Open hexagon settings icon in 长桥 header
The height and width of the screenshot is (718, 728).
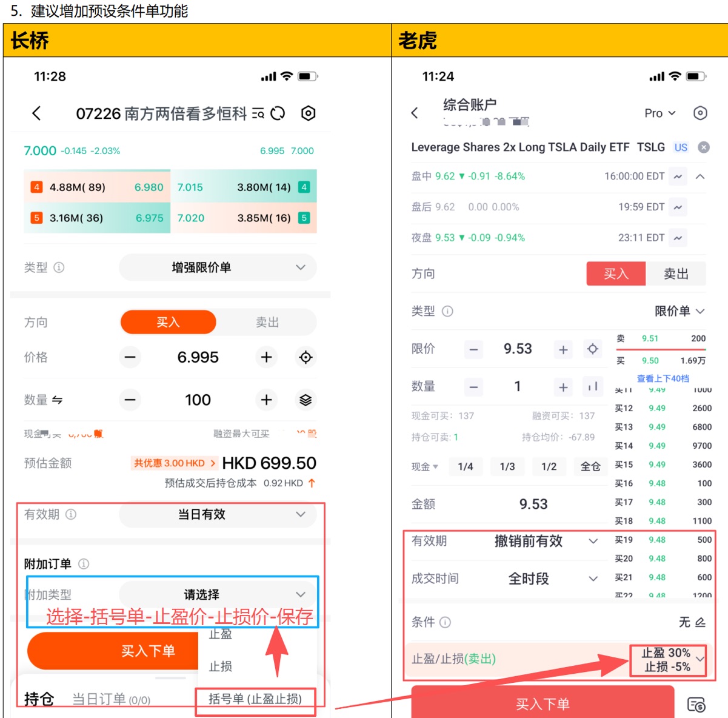(x=308, y=113)
